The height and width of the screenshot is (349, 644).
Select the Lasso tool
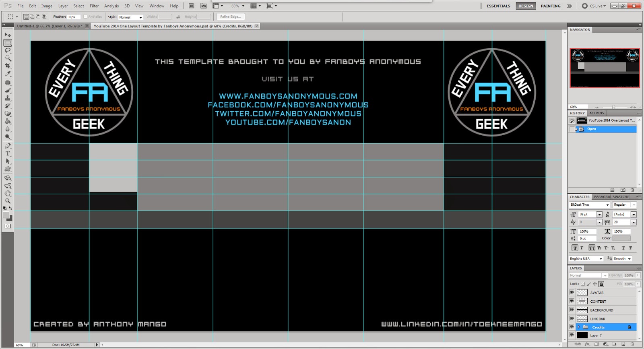coord(8,50)
